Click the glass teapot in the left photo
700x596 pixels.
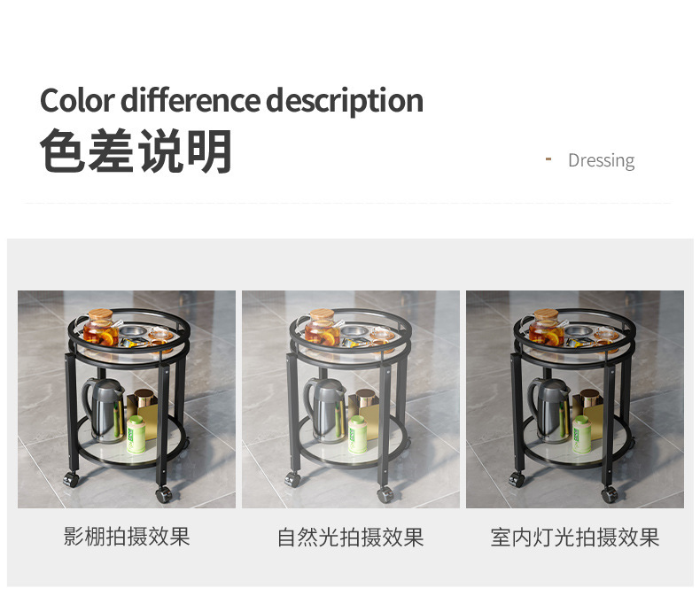(x=100, y=328)
